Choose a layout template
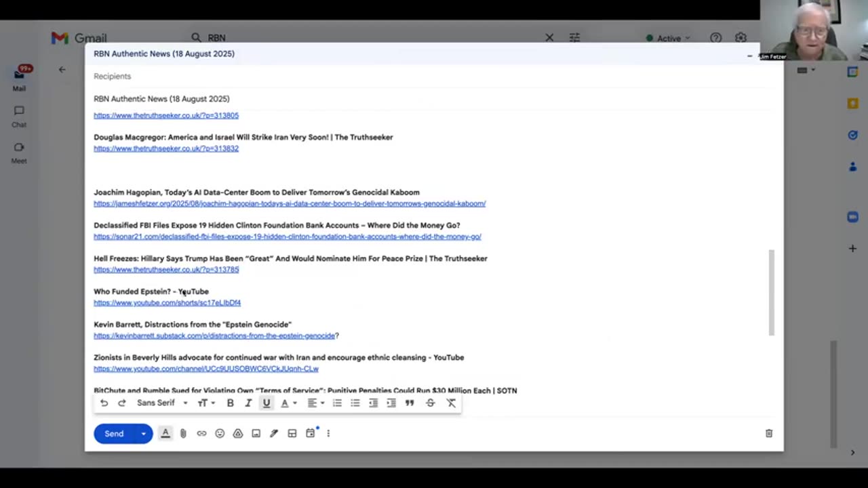This screenshot has width=868, height=488. (x=292, y=433)
